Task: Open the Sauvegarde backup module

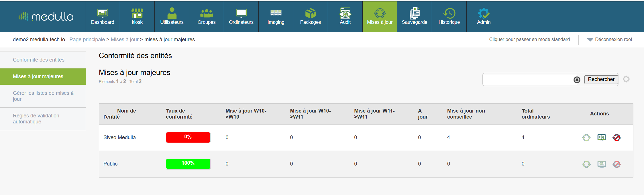Action: tap(414, 17)
